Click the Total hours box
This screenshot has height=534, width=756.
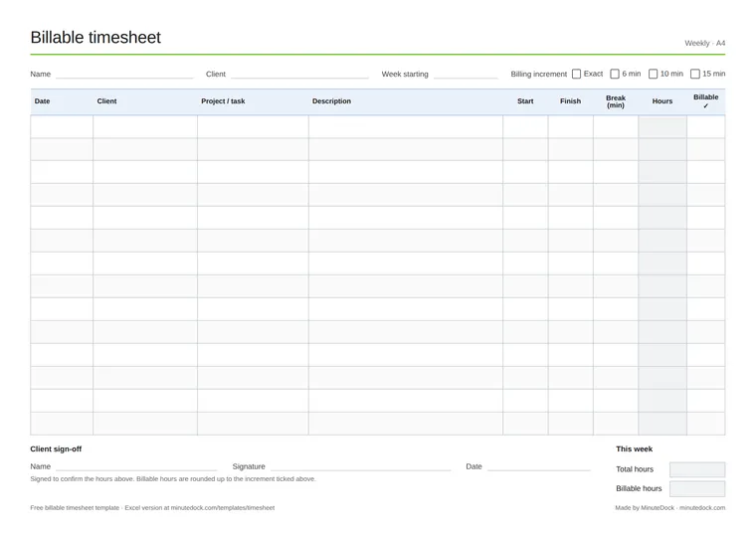697,469
